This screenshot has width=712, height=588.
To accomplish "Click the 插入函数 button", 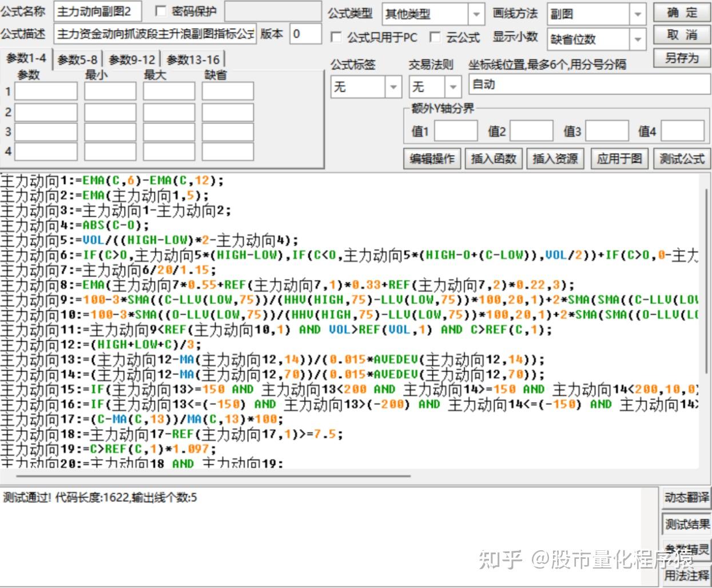I will click(x=494, y=158).
